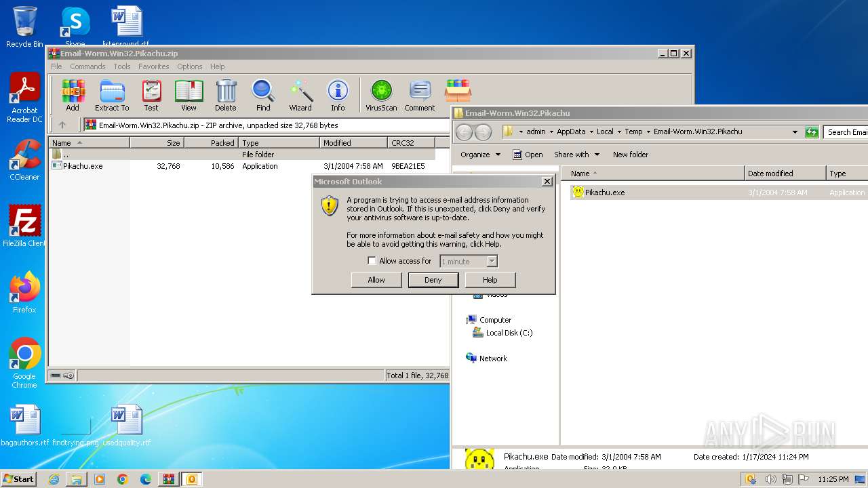Open the 1 minute duration dropdown
The height and width of the screenshot is (488, 868).
(492, 262)
